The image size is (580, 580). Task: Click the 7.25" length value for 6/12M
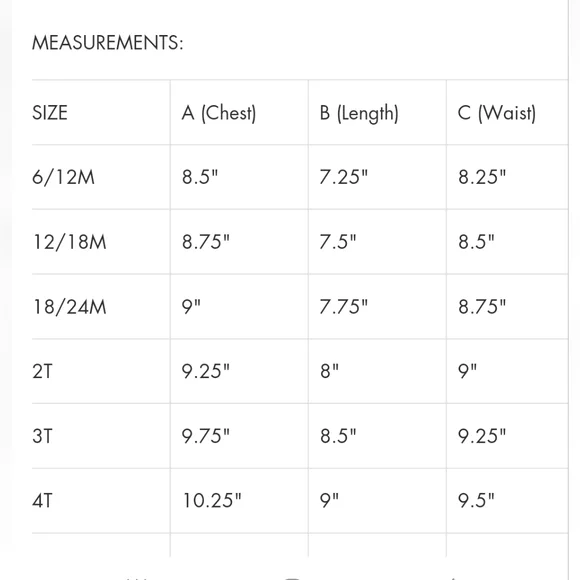click(x=344, y=177)
